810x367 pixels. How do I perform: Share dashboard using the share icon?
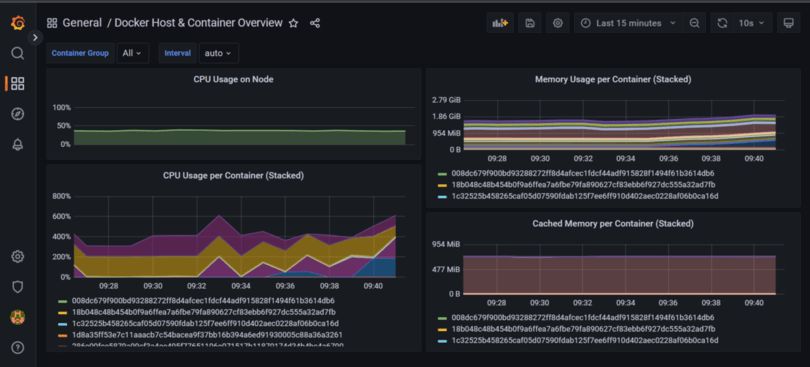315,23
